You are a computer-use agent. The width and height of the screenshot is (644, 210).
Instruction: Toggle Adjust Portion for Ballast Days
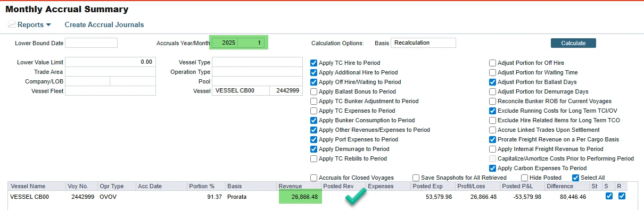coord(493,82)
